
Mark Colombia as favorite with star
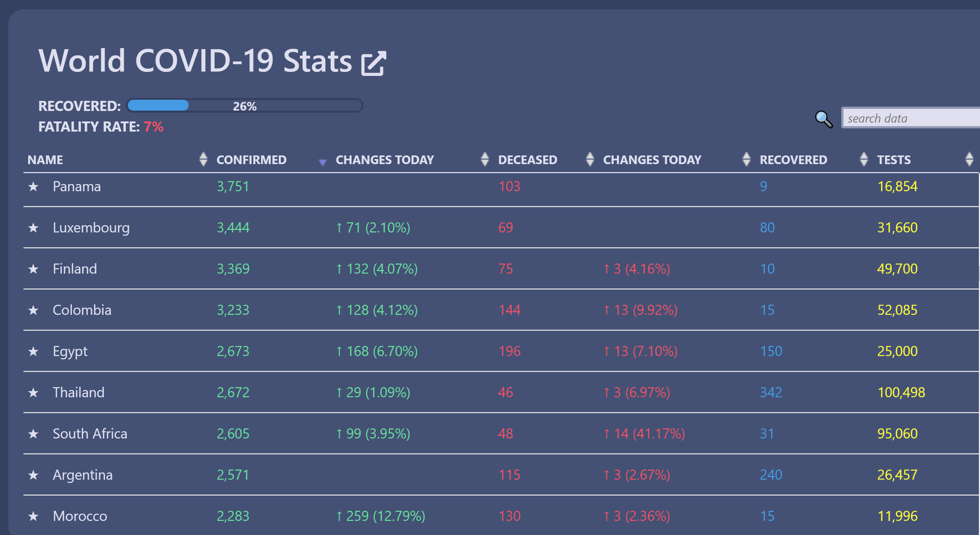point(33,310)
